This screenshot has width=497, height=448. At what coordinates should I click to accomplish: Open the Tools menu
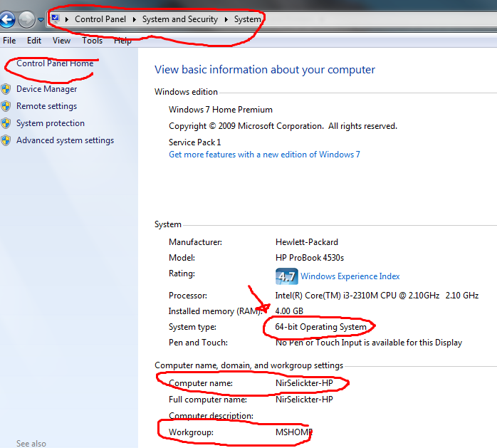93,41
